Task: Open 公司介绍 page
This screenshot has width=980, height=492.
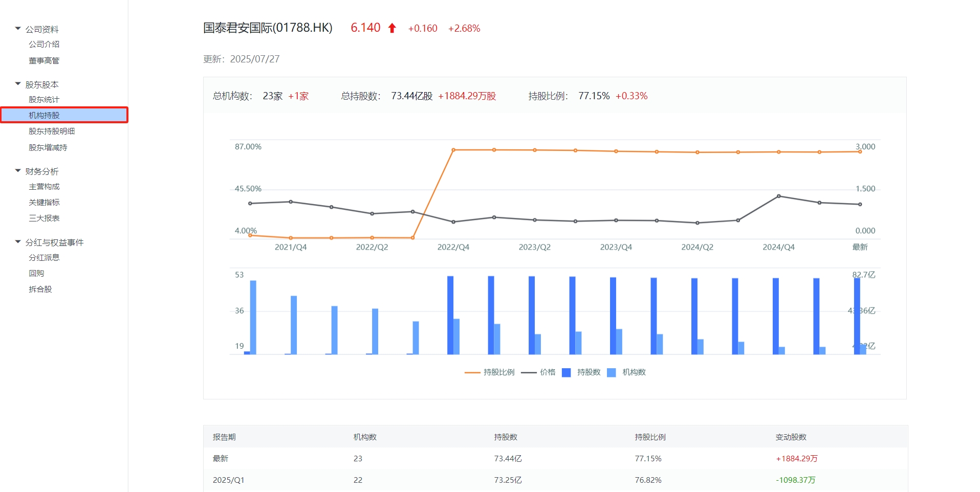Action: coord(44,44)
